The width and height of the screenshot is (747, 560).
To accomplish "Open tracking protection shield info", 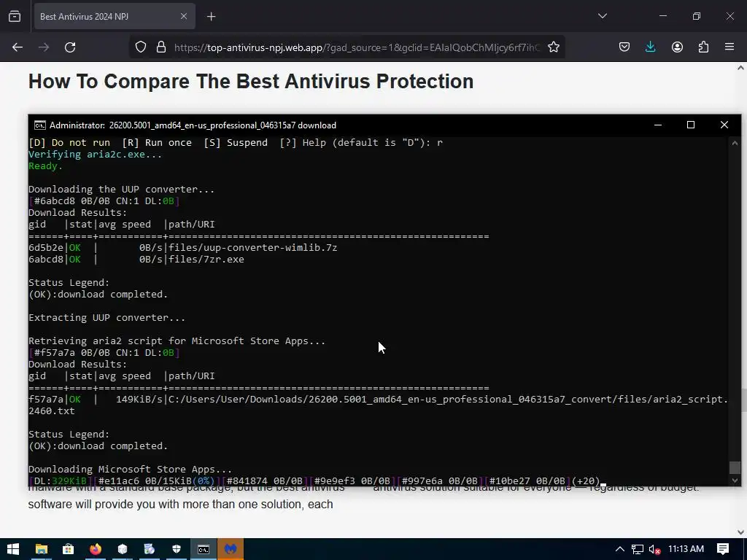I will click(141, 47).
